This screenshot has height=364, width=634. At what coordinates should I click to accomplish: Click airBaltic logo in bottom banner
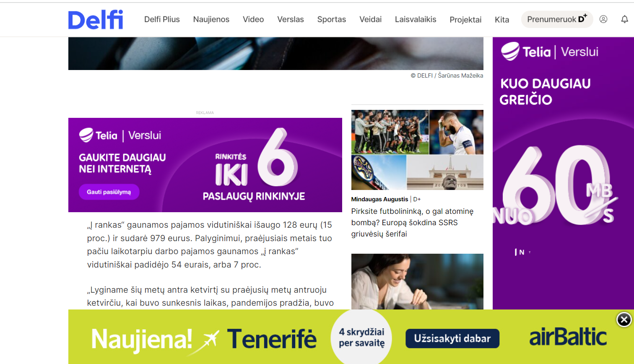pos(568,337)
